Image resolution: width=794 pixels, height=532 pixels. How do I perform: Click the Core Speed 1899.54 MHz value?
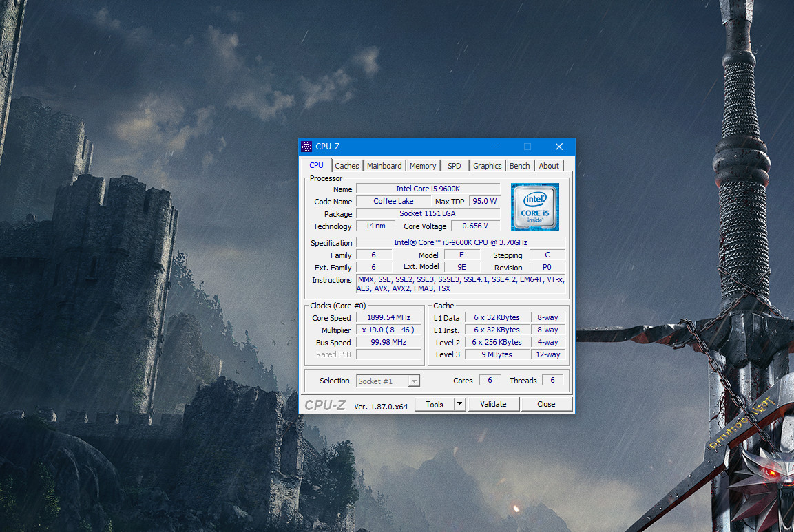[x=389, y=317]
